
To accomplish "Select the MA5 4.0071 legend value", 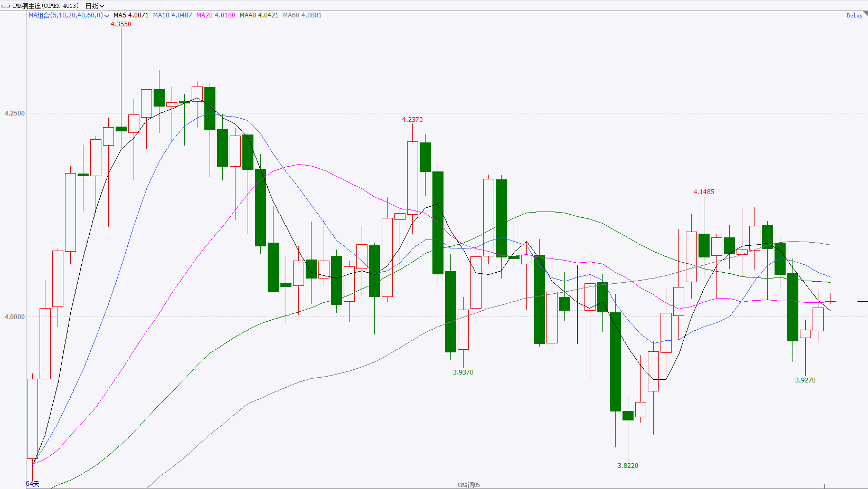I will pos(131,15).
